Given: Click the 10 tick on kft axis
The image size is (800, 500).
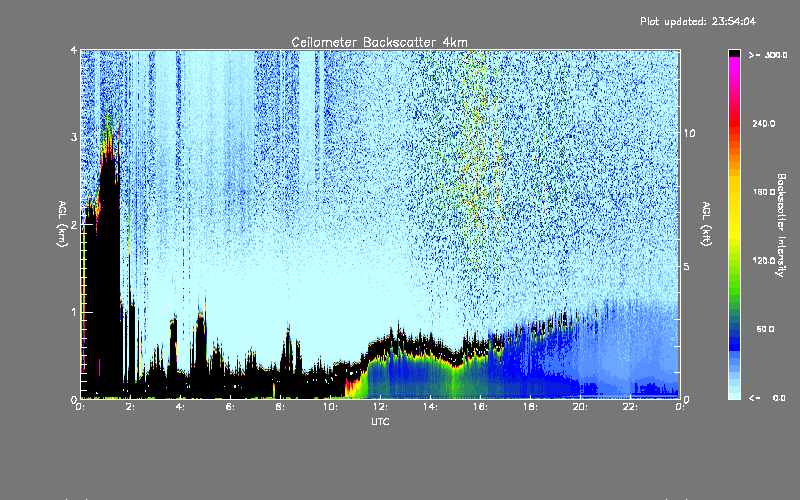Looking at the screenshot, I should 689,133.
